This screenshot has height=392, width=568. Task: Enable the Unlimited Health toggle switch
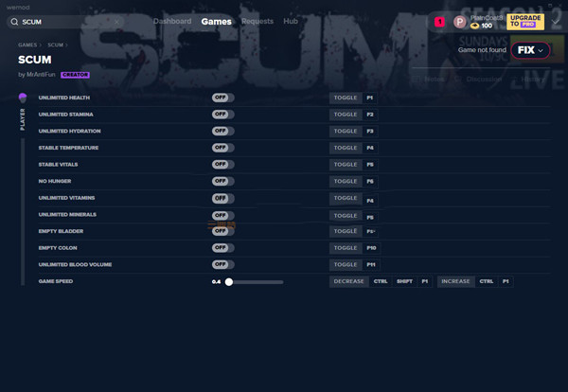[x=222, y=98]
